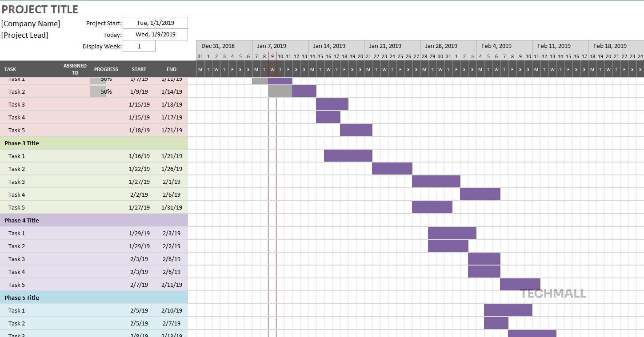The image size is (644, 337).
Task: Select the Phase 3 Title row
Action: (21, 143)
